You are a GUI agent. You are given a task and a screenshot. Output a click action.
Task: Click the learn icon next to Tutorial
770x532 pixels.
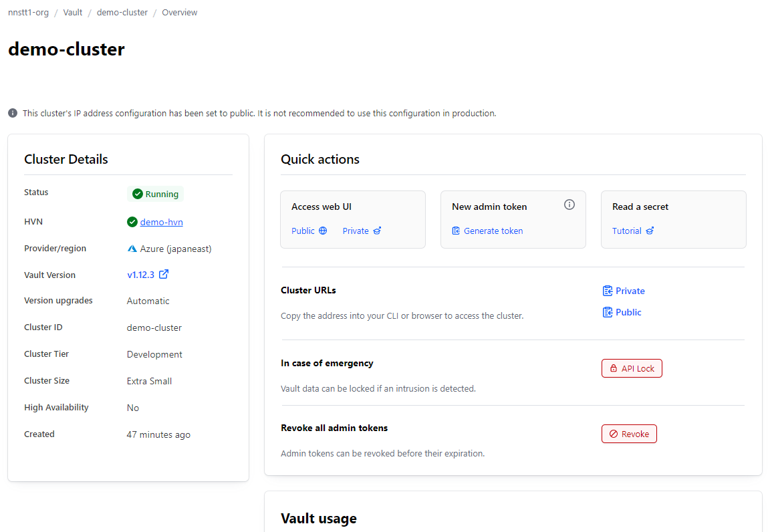click(650, 231)
